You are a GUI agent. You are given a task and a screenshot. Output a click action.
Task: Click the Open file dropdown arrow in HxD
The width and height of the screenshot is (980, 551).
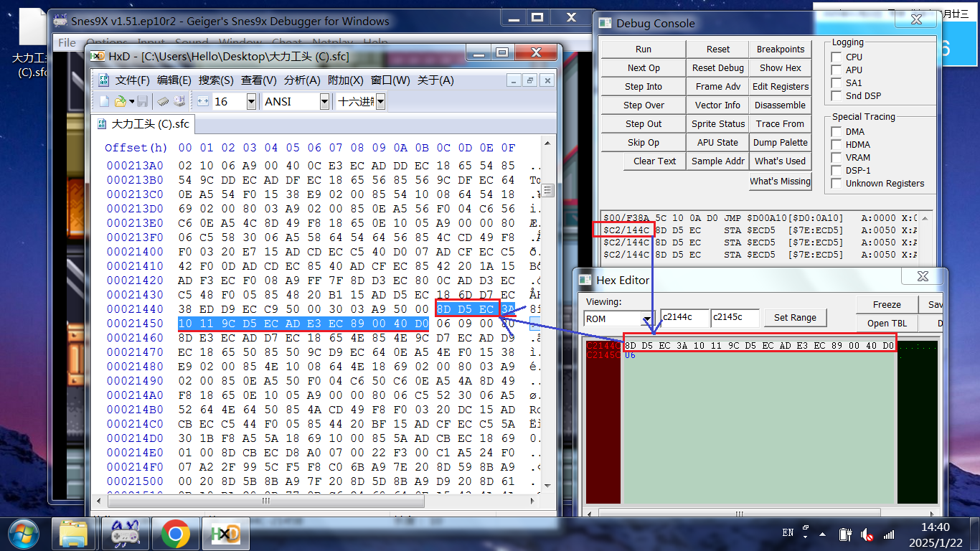click(x=132, y=102)
